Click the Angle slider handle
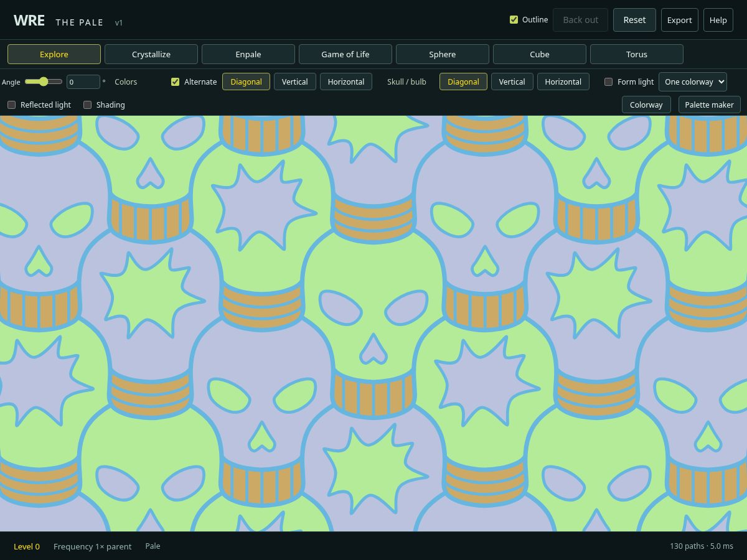The image size is (747, 560). point(43,82)
